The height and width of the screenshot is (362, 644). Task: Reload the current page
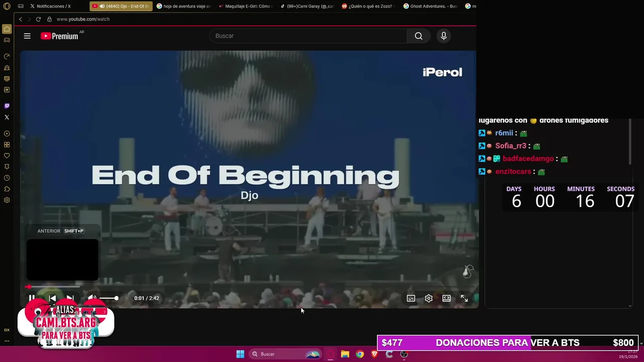click(x=38, y=19)
